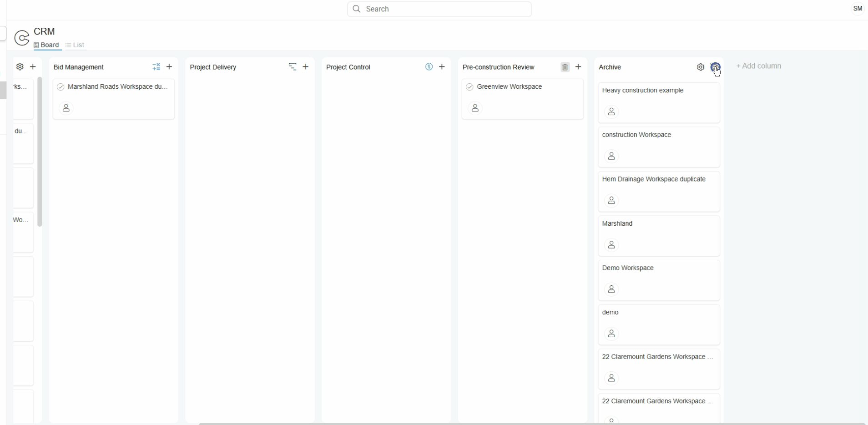
Task: Mark Marshland Roads Workspace card complete
Action: coord(61,87)
